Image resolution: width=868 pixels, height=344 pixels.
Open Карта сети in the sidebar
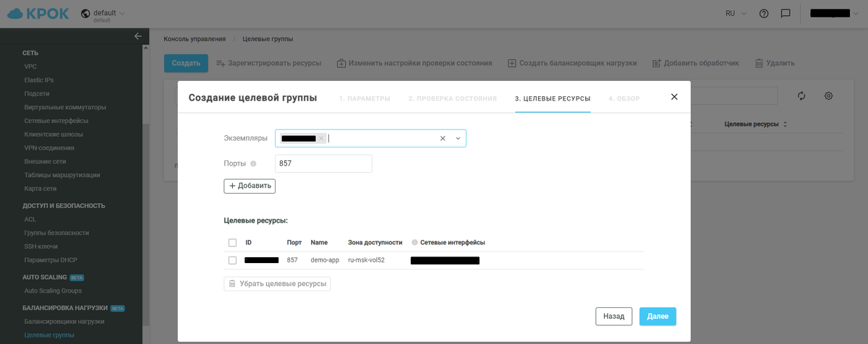tap(41, 188)
